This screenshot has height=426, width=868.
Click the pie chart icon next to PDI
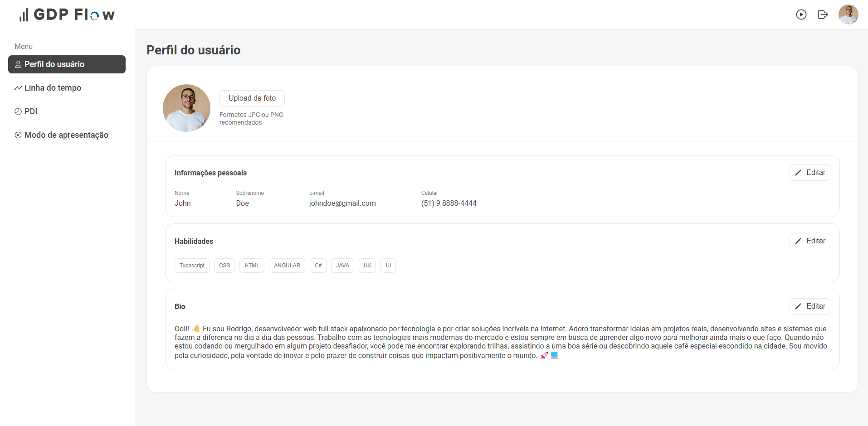18,111
